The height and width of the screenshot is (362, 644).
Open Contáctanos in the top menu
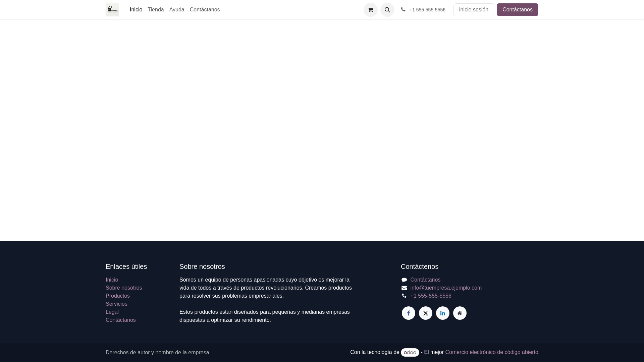coord(205,10)
